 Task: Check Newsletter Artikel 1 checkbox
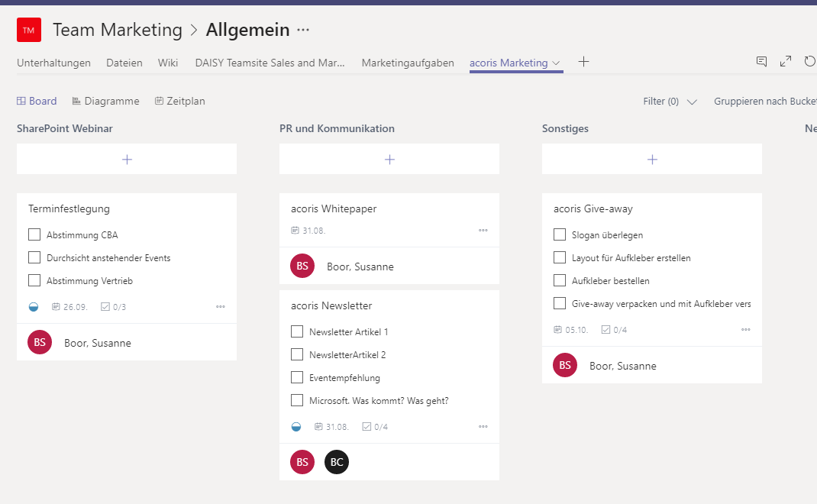[297, 331]
